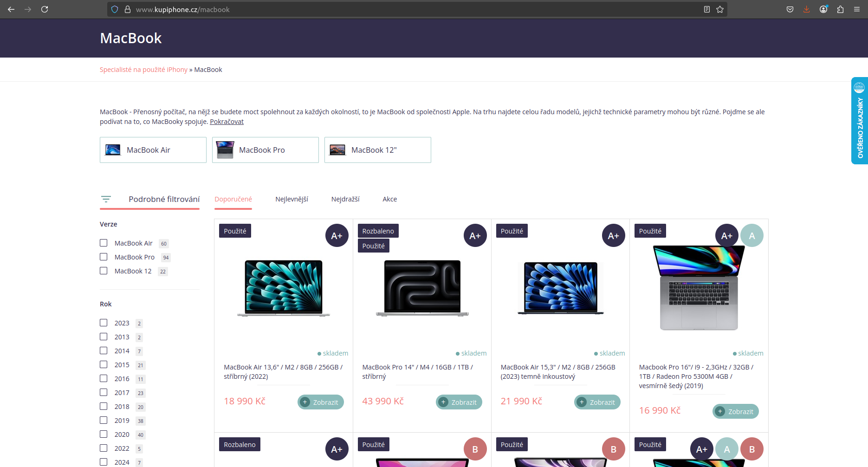Click plus icon in 43 990 Kč Zobrazit button
The width and height of the screenshot is (868, 467).
click(x=443, y=402)
